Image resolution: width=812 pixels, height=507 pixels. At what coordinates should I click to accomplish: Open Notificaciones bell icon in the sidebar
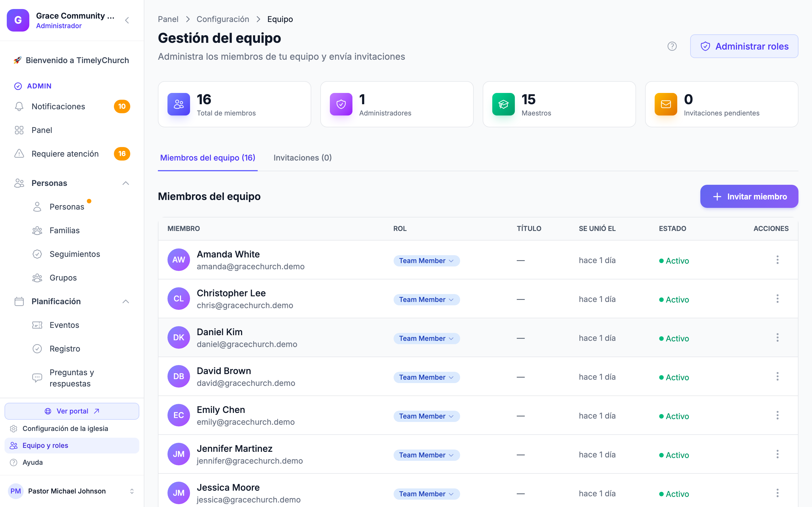[19, 106]
